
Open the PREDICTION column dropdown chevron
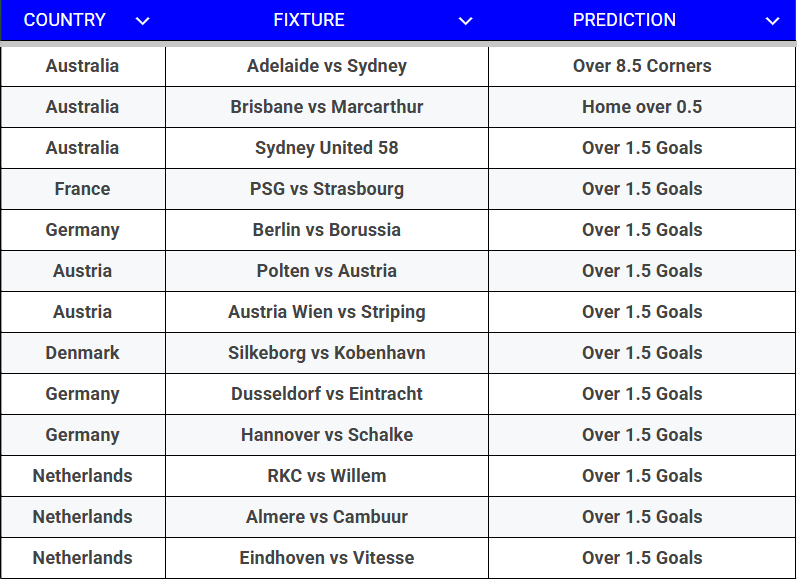tap(773, 21)
